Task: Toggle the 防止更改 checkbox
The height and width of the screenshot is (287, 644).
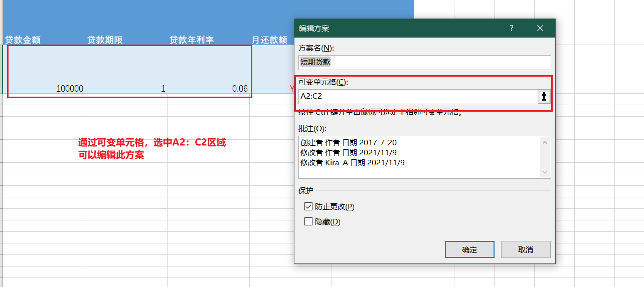Action: pyautogui.click(x=308, y=206)
